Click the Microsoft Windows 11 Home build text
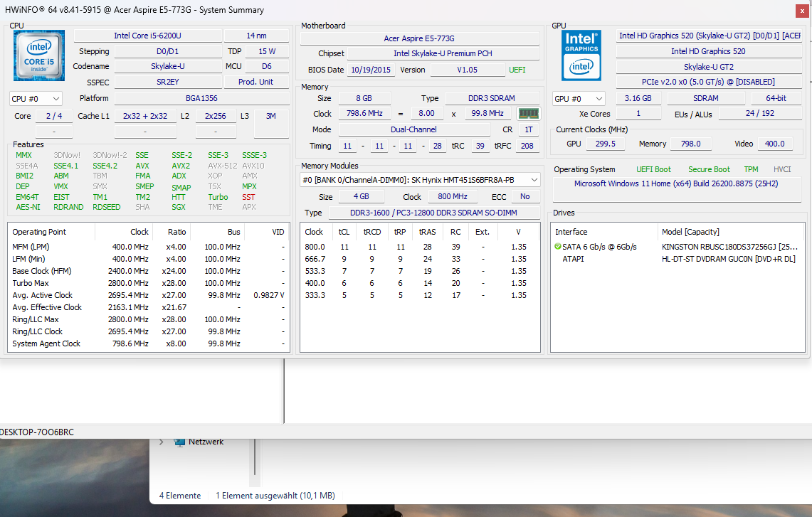Image resolution: width=812 pixels, height=517 pixels. pyautogui.click(x=676, y=183)
